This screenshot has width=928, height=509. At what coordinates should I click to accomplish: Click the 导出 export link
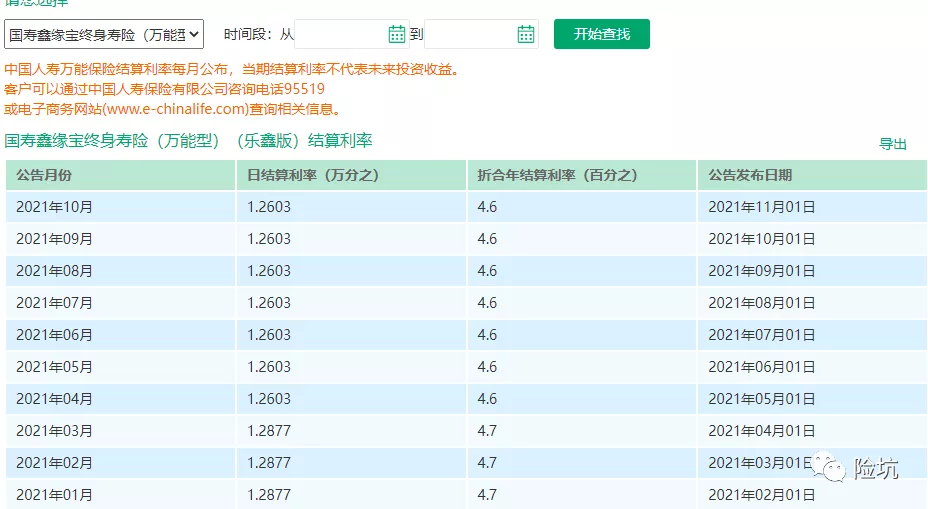coord(892,144)
